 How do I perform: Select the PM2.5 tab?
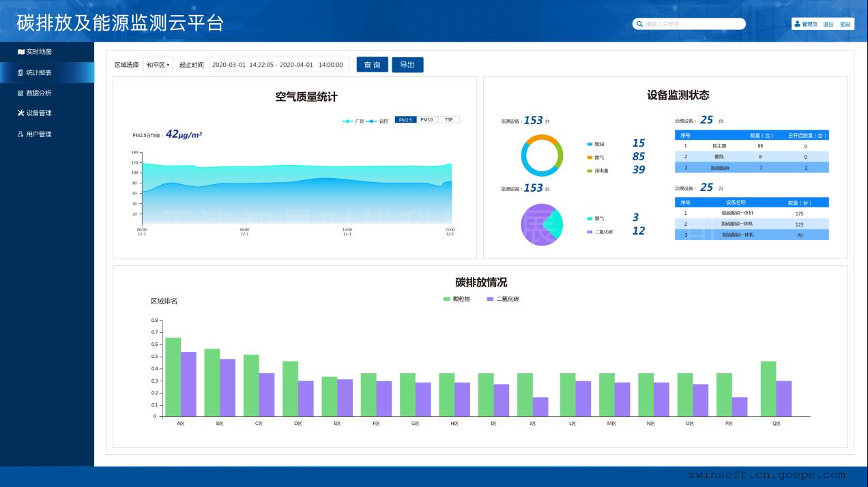click(x=405, y=120)
